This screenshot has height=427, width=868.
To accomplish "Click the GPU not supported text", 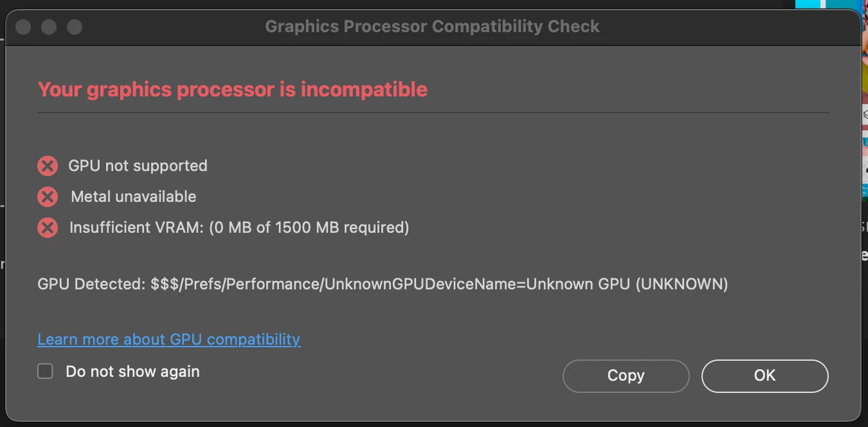I will (x=138, y=166).
